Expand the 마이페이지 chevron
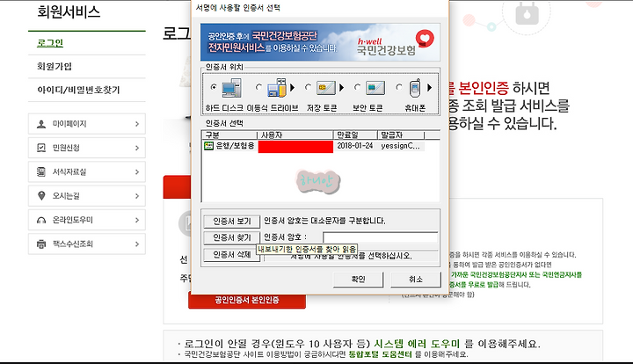 pos(137,124)
